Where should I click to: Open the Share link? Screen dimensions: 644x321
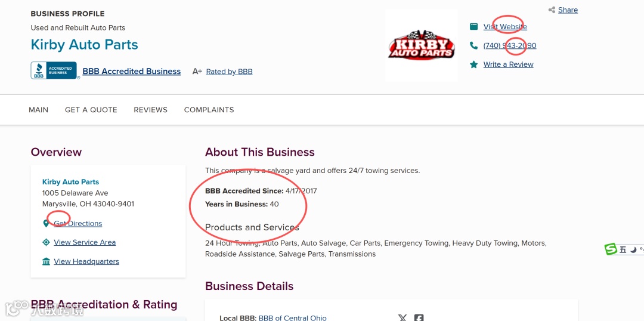(x=568, y=10)
